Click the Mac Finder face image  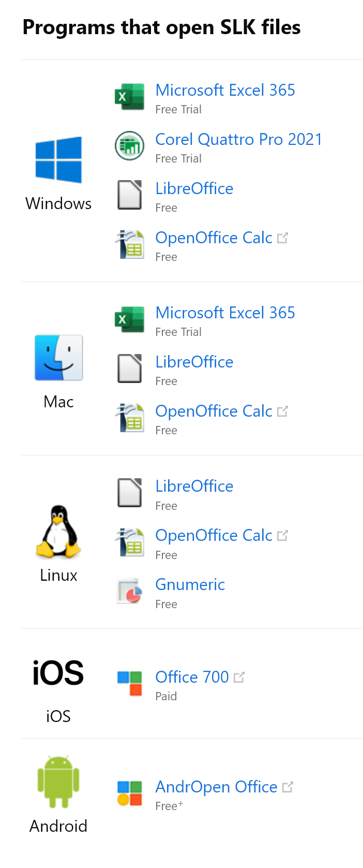click(x=58, y=358)
